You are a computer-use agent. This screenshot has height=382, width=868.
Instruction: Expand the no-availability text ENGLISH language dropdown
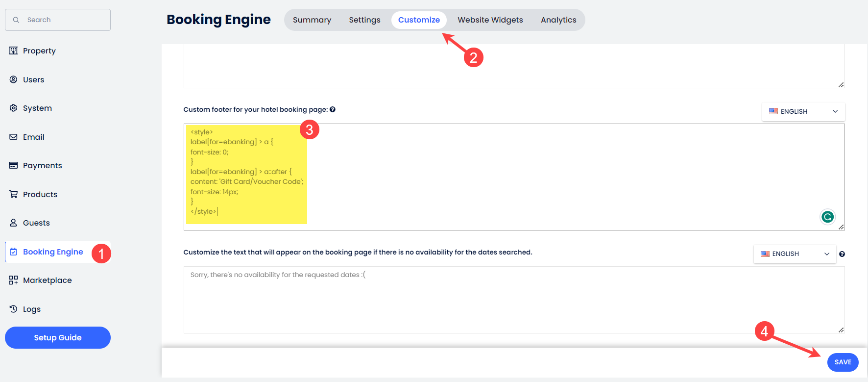(x=795, y=254)
